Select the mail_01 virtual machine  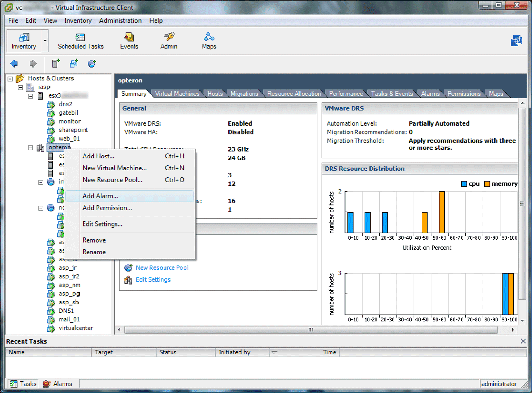(69, 319)
